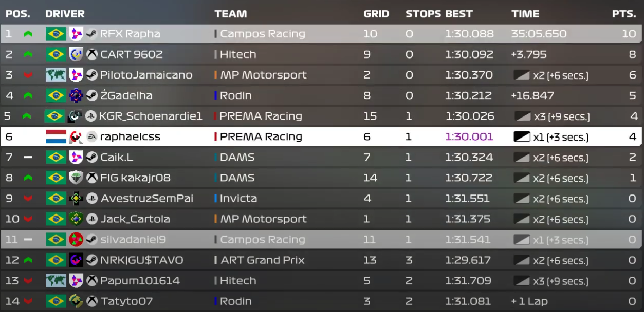Click the PlayStation icon beside KGR_Schoenardie1
This screenshot has height=312, width=644.
90,116
